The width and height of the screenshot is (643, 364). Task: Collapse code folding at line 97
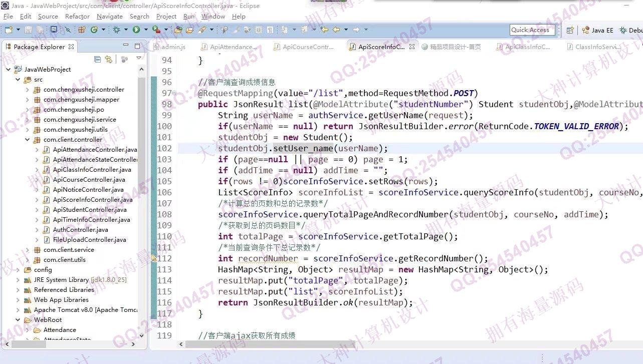point(174,93)
